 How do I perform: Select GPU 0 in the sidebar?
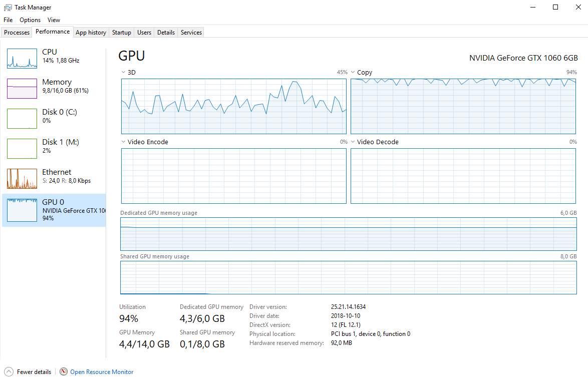click(54, 210)
